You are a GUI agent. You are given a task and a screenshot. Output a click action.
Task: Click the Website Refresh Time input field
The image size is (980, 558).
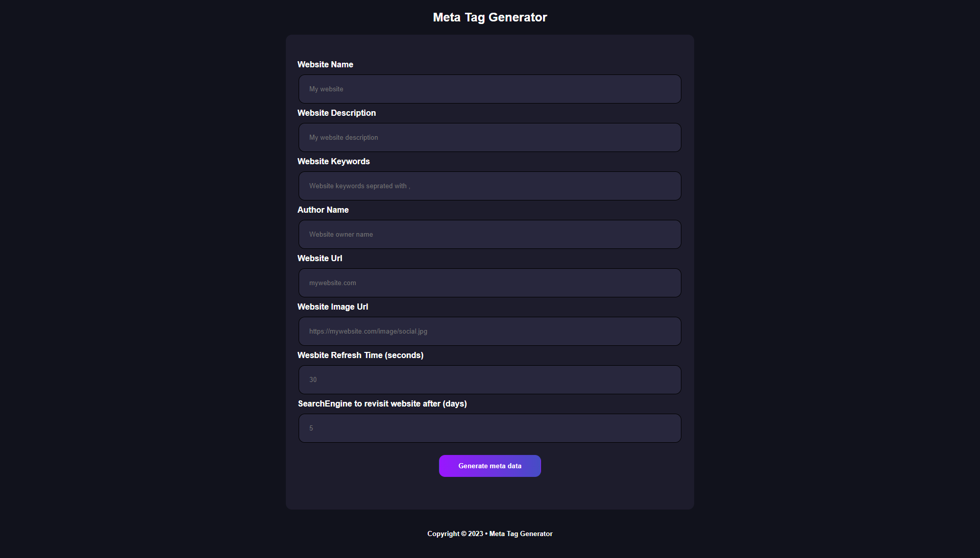point(489,379)
